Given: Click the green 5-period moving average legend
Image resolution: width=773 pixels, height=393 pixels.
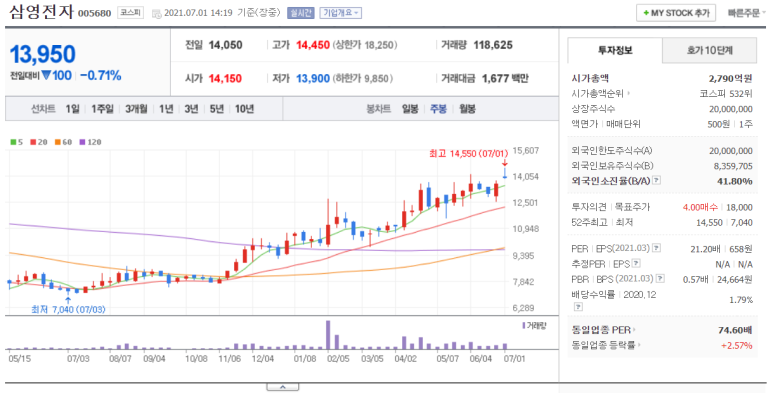Looking at the screenshot, I should pyautogui.click(x=16, y=142).
